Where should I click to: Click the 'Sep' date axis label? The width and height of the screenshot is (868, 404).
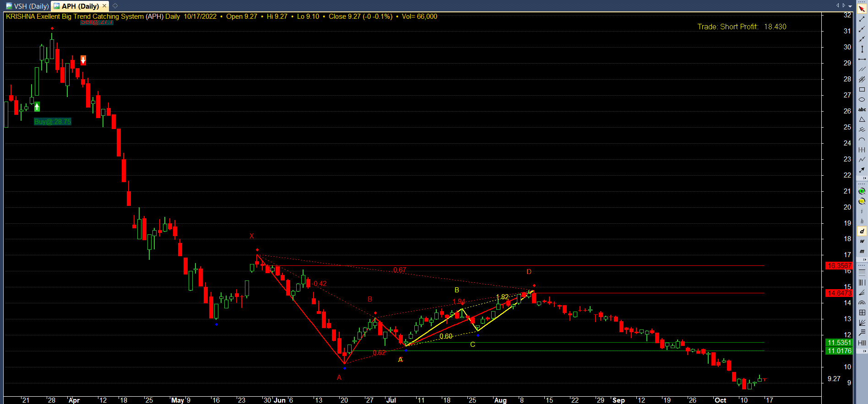(x=618, y=400)
